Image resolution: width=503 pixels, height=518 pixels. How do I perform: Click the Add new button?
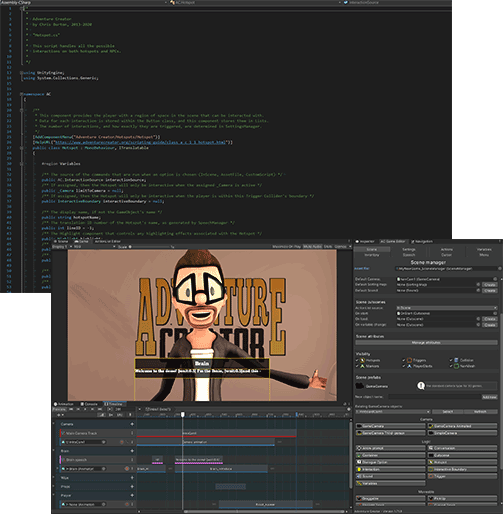tap(490, 397)
